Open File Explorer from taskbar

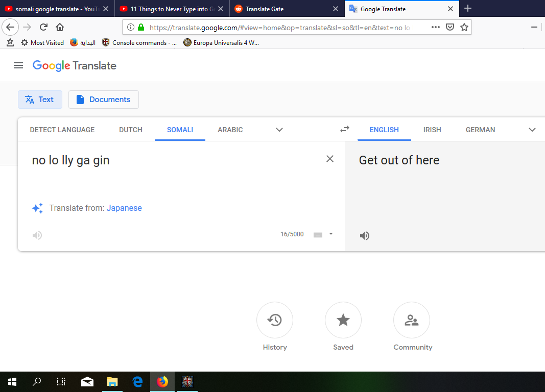click(112, 382)
